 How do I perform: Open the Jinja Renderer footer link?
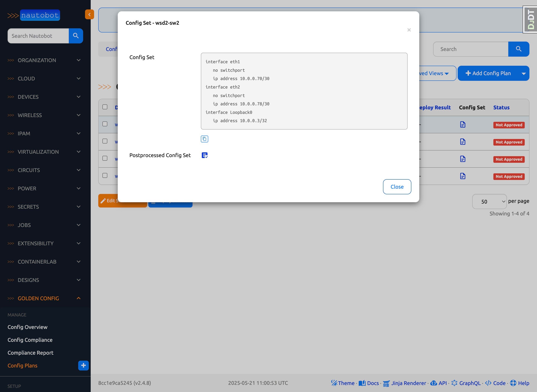click(408, 383)
